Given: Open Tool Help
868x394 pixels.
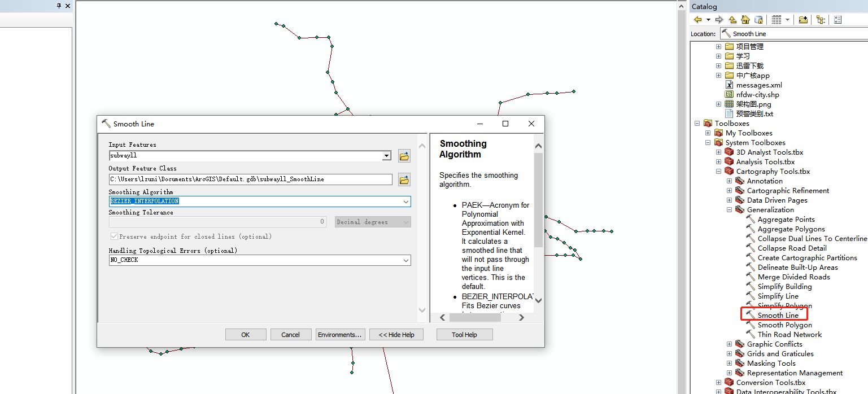Looking at the screenshot, I should click(x=464, y=335).
